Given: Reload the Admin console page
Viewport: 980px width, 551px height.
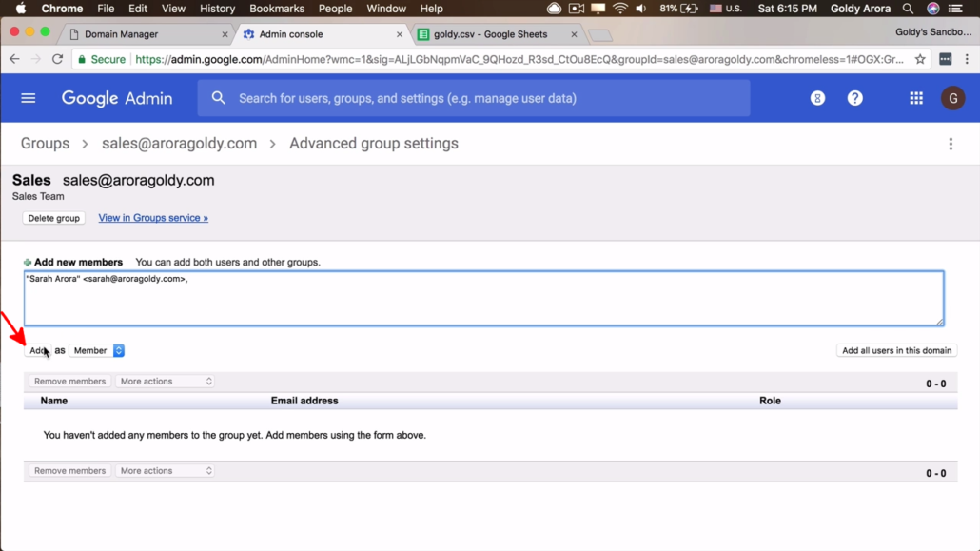Looking at the screenshot, I should [57, 59].
